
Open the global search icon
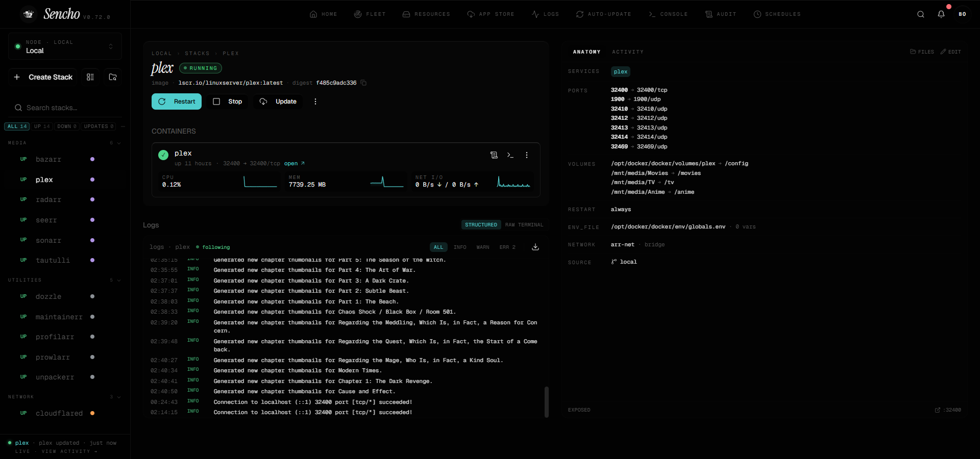[921, 14]
